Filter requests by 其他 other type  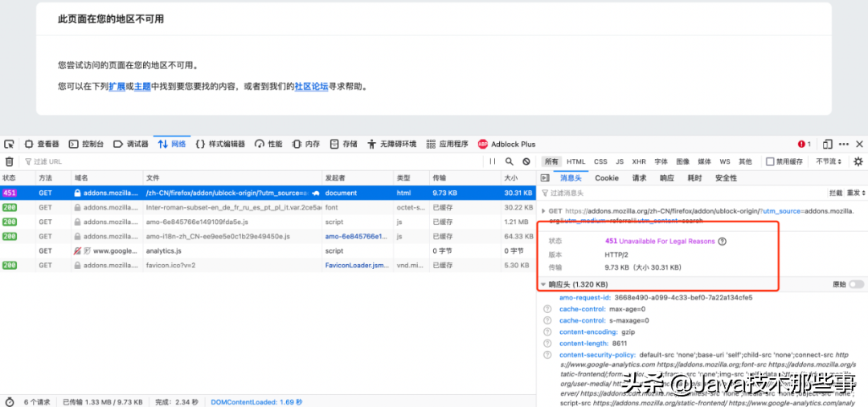point(745,161)
